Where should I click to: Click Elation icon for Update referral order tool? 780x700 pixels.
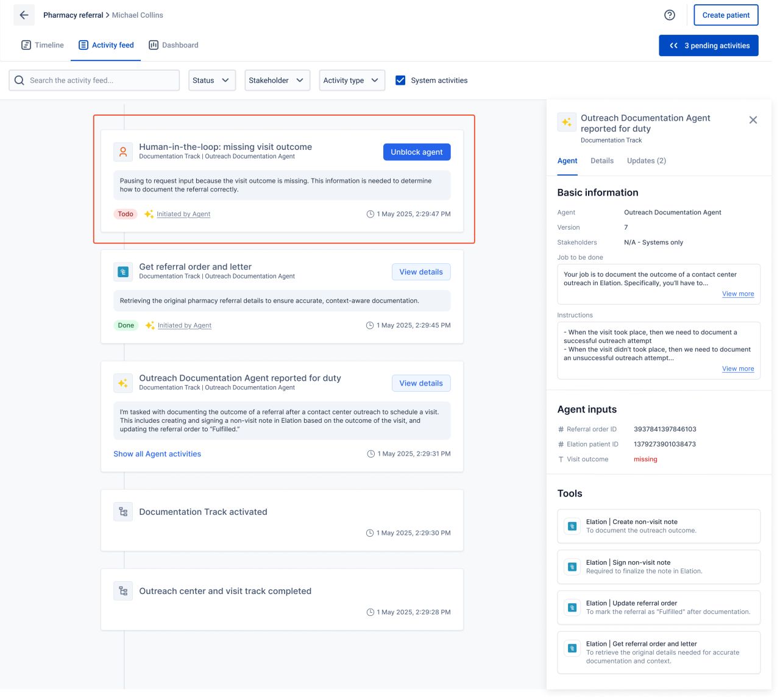click(x=572, y=607)
